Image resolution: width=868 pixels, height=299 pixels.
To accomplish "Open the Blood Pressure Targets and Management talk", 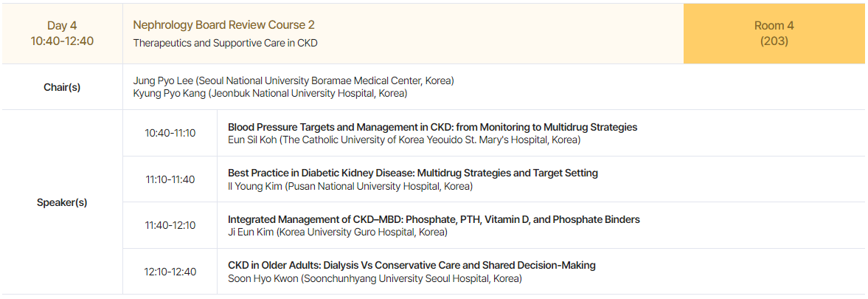I will (x=432, y=127).
